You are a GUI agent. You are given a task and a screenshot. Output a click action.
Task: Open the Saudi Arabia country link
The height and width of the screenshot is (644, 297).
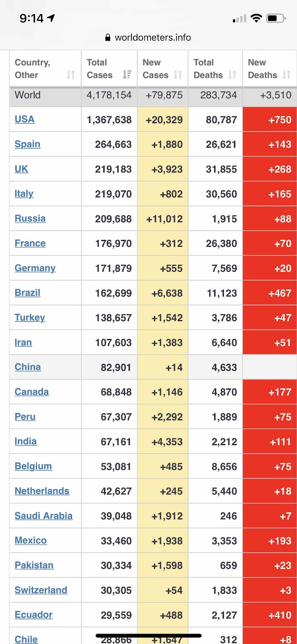[x=43, y=516]
